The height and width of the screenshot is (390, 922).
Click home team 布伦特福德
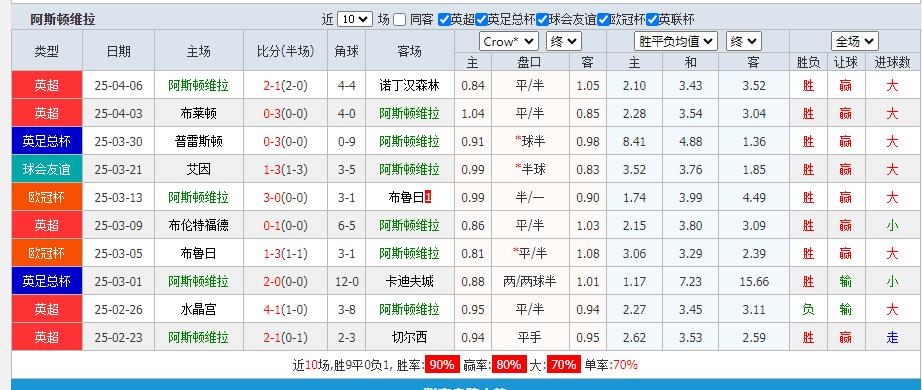(x=198, y=225)
